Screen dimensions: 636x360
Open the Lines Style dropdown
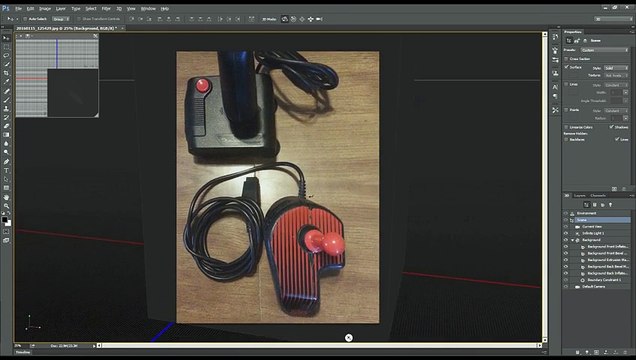point(616,85)
